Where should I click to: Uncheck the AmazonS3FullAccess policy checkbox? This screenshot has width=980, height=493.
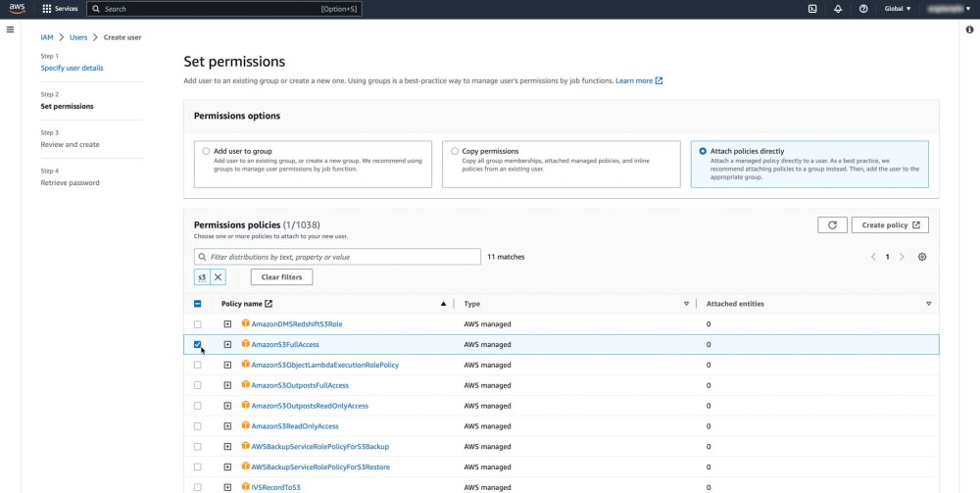point(198,344)
